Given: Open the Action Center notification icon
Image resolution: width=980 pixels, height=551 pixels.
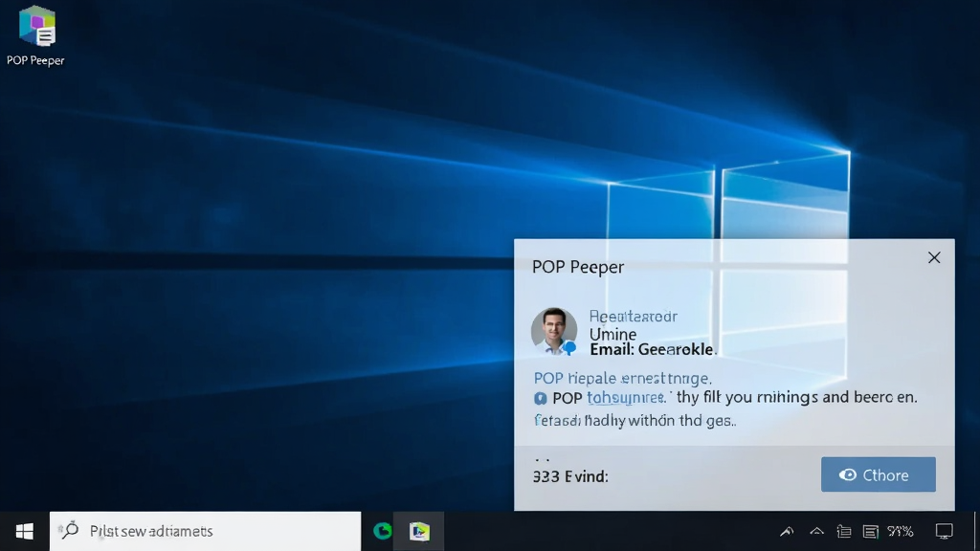Looking at the screenshot, I should [944, 531].
